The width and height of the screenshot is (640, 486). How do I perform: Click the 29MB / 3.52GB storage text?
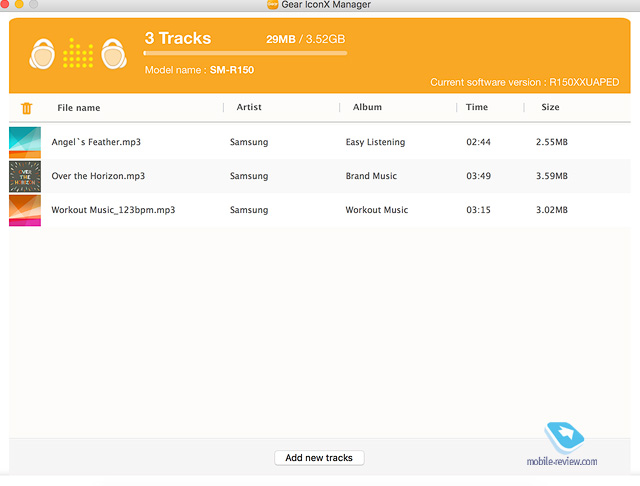pyautogui.click(x=306, y=39)
